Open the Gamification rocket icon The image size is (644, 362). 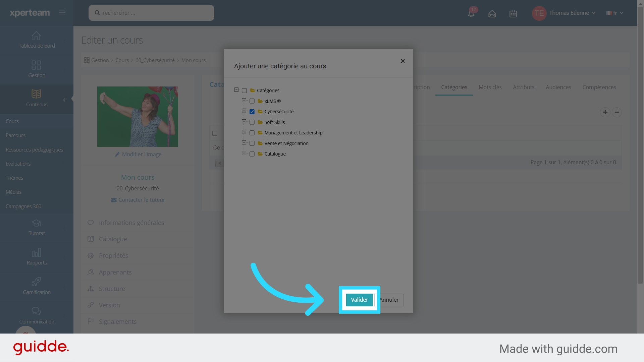pos(36,282)
